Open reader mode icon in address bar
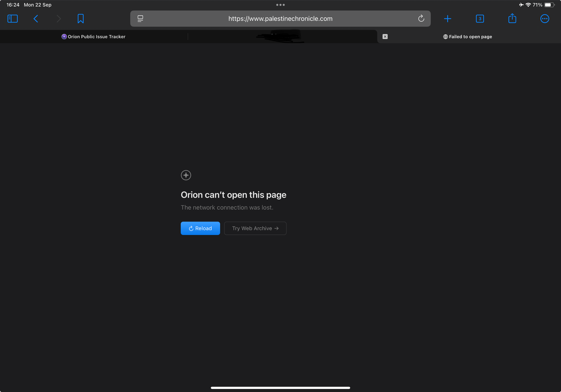 140,19
